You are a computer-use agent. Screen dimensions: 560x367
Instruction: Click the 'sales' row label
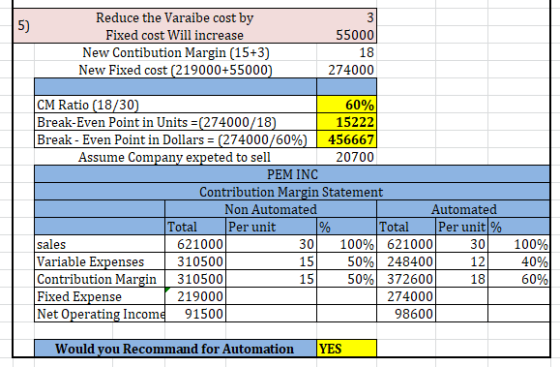pos(100,244)
